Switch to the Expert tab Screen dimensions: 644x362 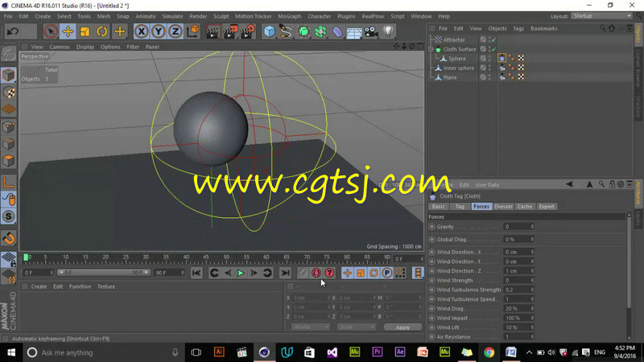(x=547, y=207)
